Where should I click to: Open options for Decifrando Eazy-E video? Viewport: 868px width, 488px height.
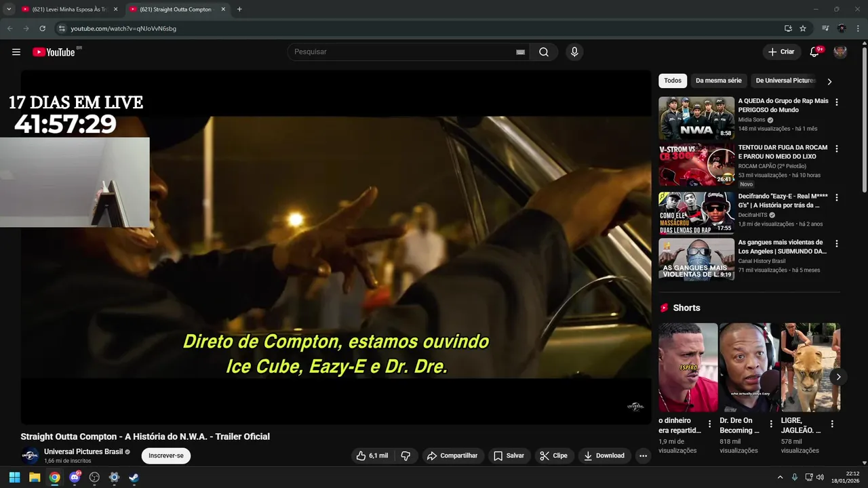pyautogui.click(x=836, y=197)
